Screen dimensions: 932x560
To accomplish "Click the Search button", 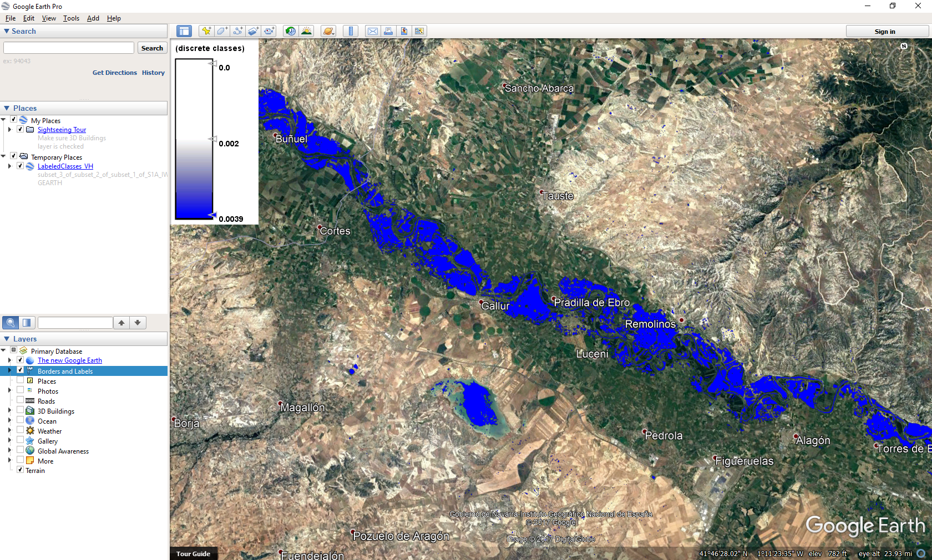I will pos(152,48).
